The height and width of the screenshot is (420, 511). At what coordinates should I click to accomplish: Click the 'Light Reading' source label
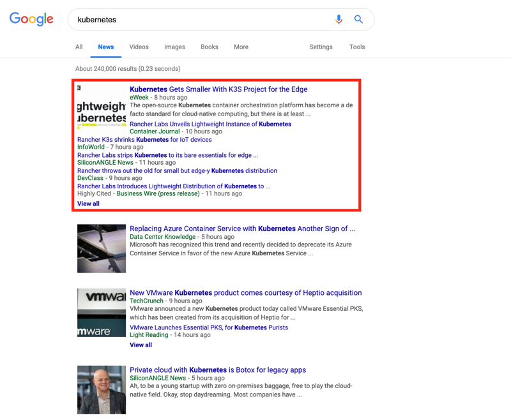[149, 334]
